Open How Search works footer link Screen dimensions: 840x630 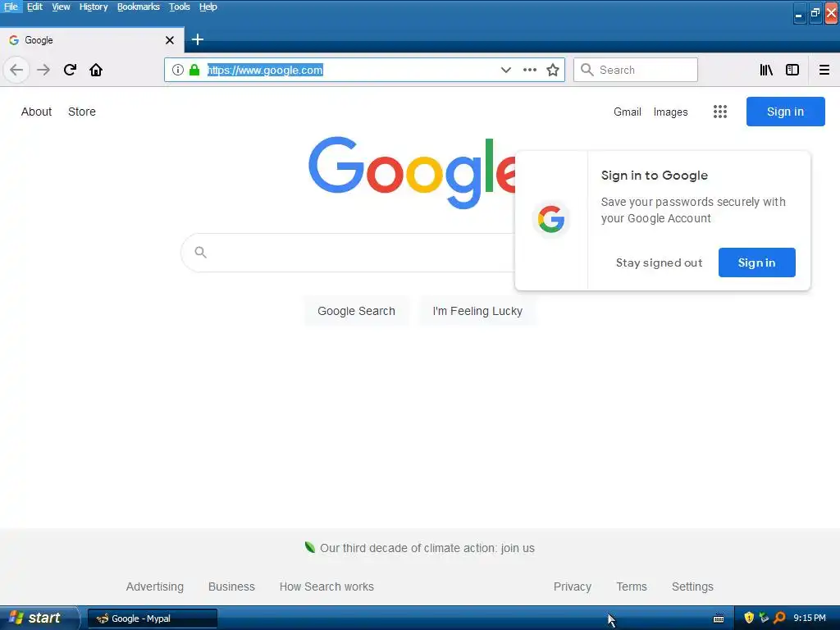coord(326,587)
